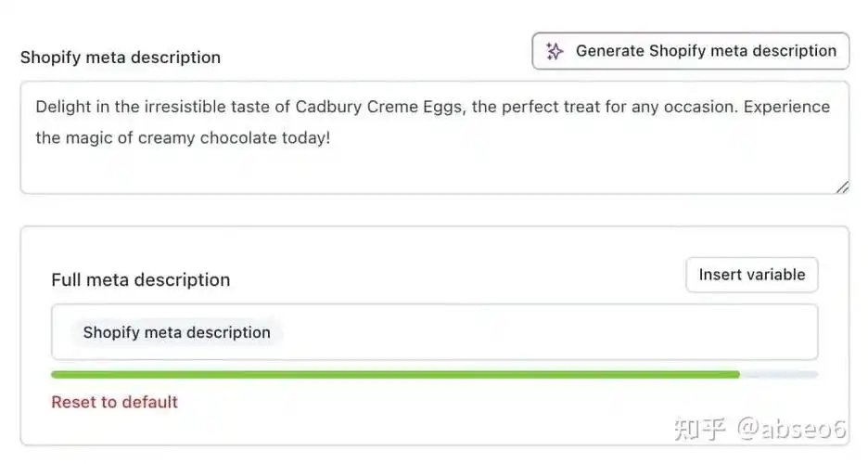
Task: Select the Shopify meta description variable chip
Action: point(176,332)
